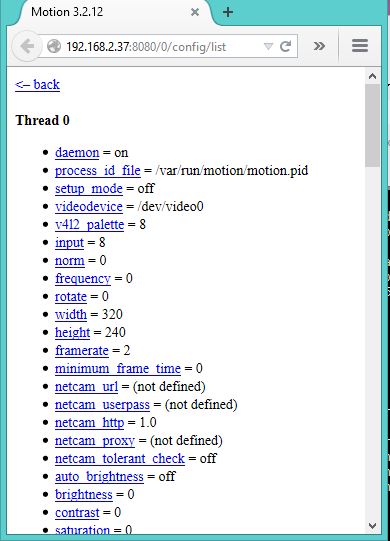The height and width of the screenshot is (541, 390).
Task: Close the Motion 3.2.12 tab
Action: [x=195, y=12]
